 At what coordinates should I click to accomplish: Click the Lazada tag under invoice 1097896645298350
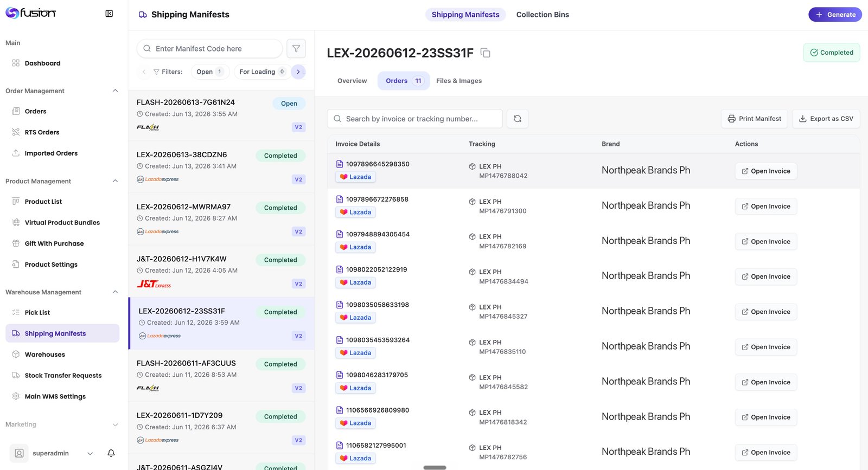pyautogui.click(x=356, y=177)
